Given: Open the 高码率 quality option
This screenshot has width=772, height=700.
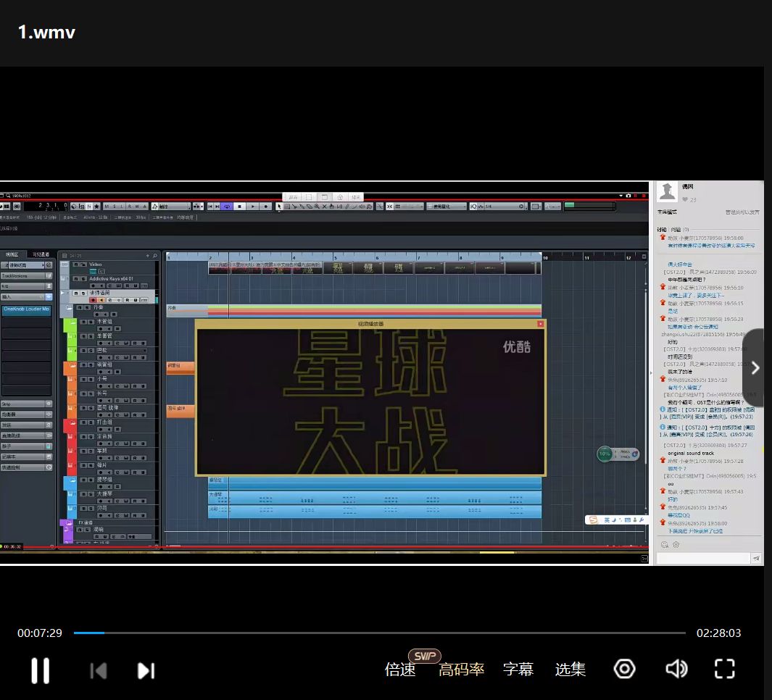Looking at the screenshot, I should tap(461, 669).
